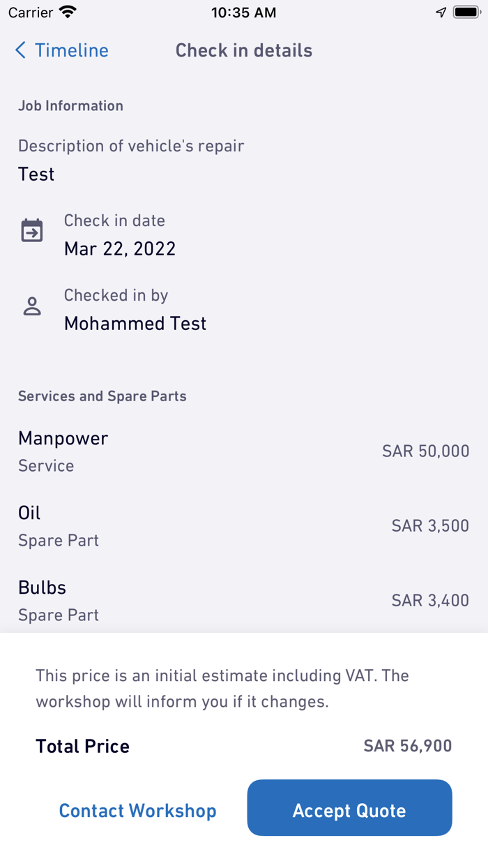Select the Manpower service entry
Screen dimensions: 488x868
point(63,438)
